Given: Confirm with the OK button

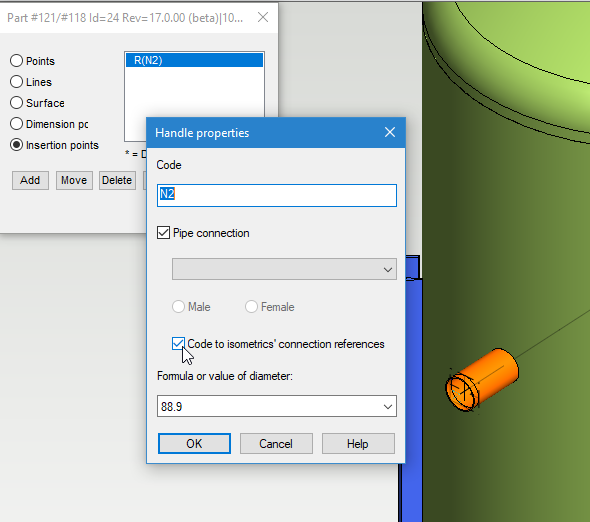Looking at the screenshot, I should 194,444.
